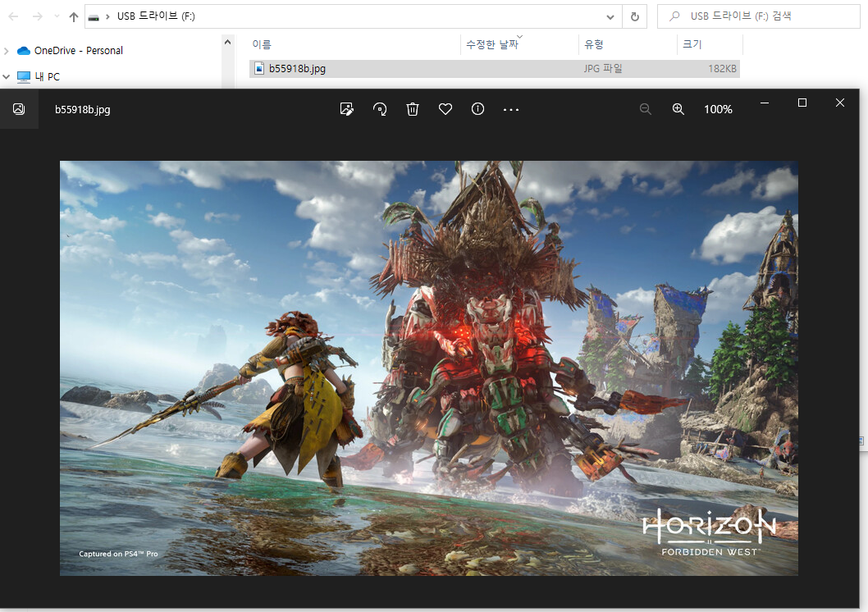868x612 pixels.
Task: Click the JPG file icon beside b55918b.jpg
Action: click(x=259, y=68)
